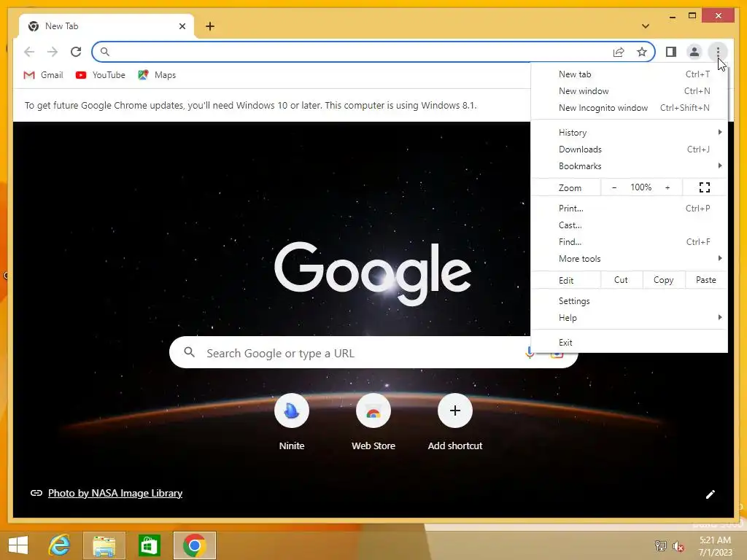
Task: Select Print... from the menu
Action: coord(629,208)
